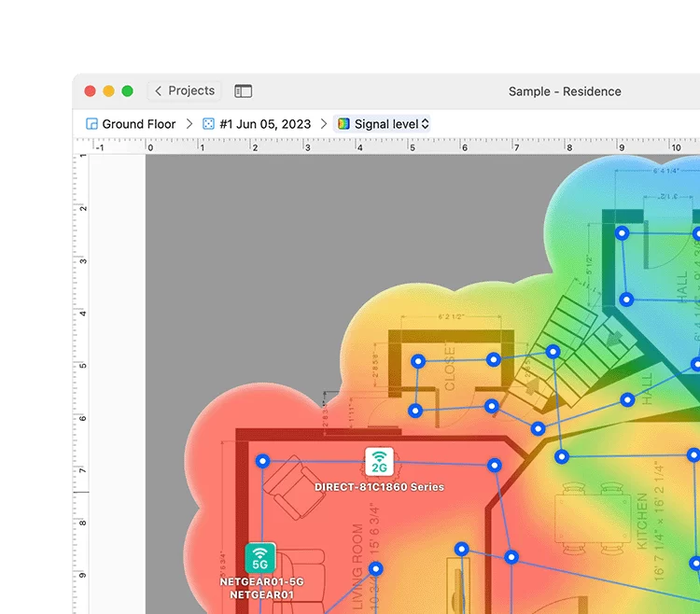Image resolution: width=700 pixels, height=614 pixels.
Task: Click the DIRECT-81C1860 Series label
Action: [379, 487]
